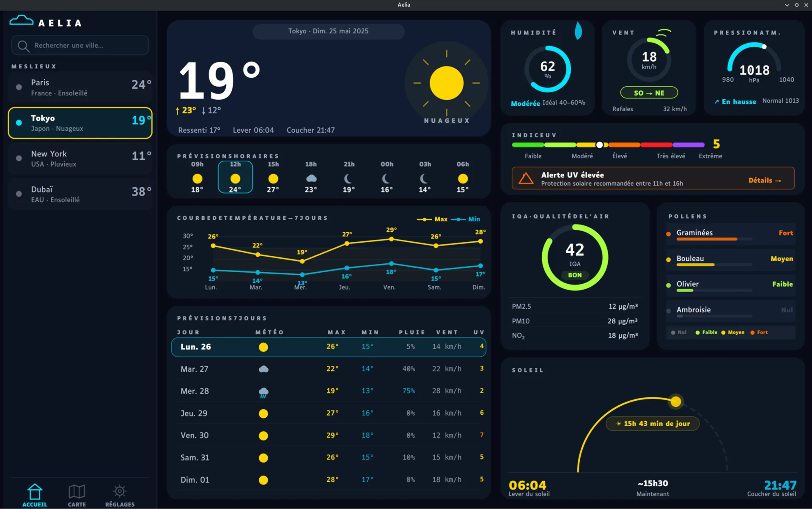Click the search magnifier icon
The height and width of the screenshot is (509, 812).
[24, 46]
